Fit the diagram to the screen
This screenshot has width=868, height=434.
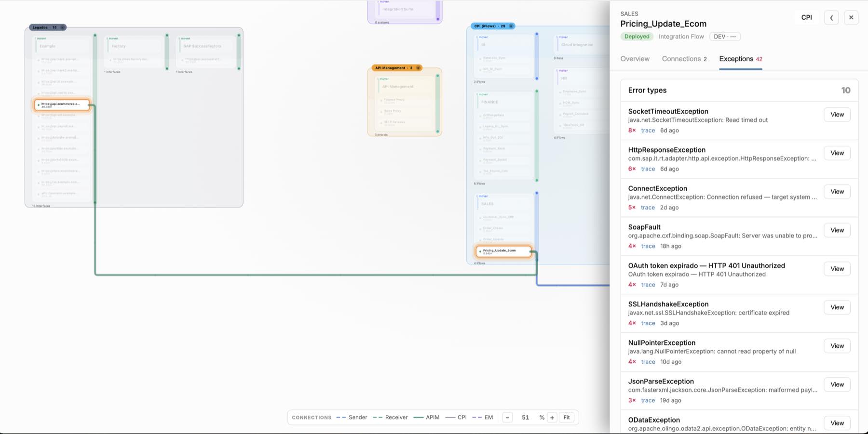point(567,418)
